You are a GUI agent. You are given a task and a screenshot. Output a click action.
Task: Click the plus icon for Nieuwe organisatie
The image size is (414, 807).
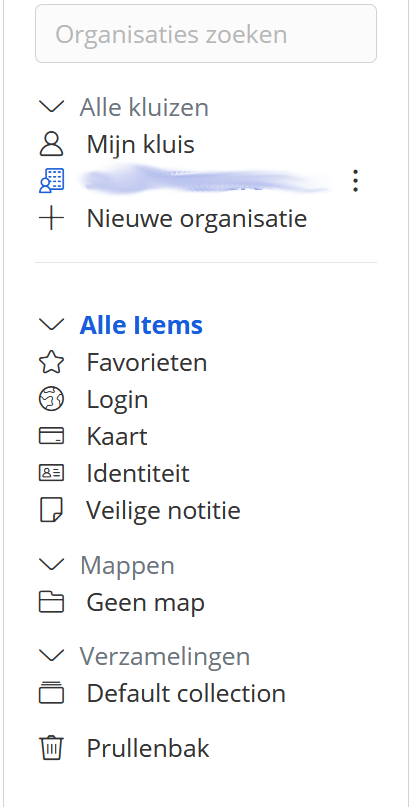pyautogui.click(x=51, y=218)
